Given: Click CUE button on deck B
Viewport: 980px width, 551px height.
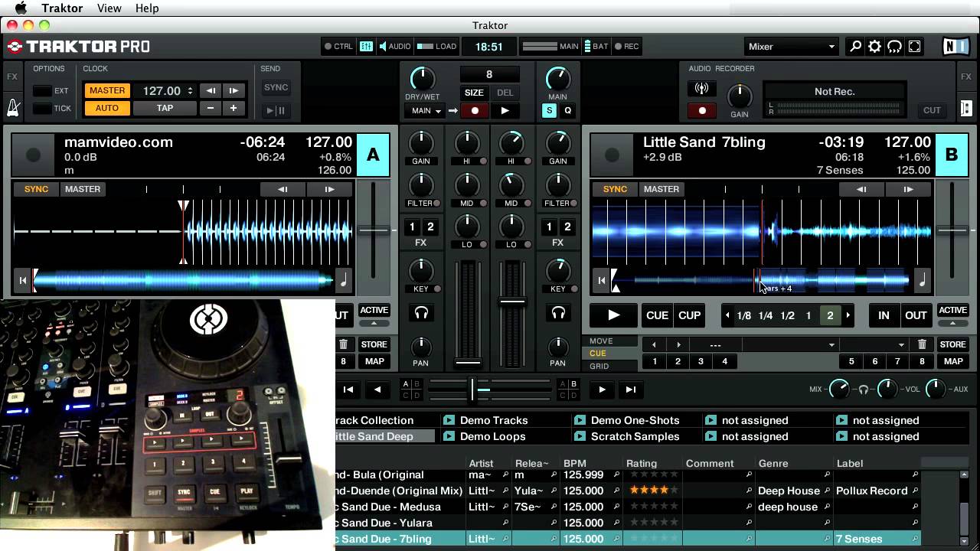Looking at the screenshot, I should tap(658, 315).
